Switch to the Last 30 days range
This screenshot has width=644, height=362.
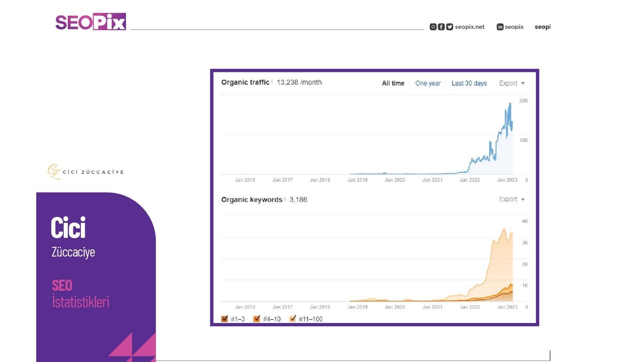(469, 83)
